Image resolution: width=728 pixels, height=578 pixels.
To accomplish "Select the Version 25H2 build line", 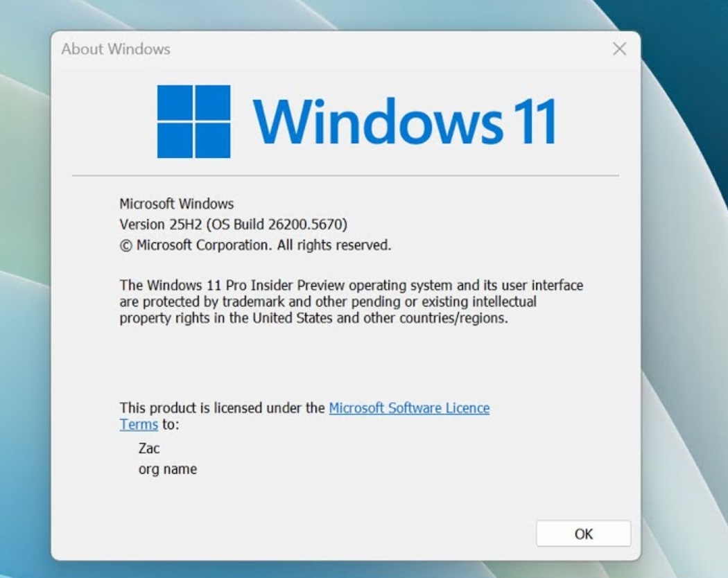I will pyautogui.click(x=233, y=225).
